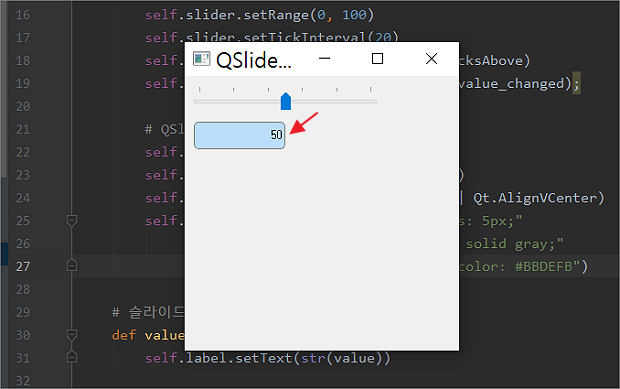The width and height of the screenshot is (620, 389).
Task: Click the label showing value 50
Action: click(x=240, y=135)
